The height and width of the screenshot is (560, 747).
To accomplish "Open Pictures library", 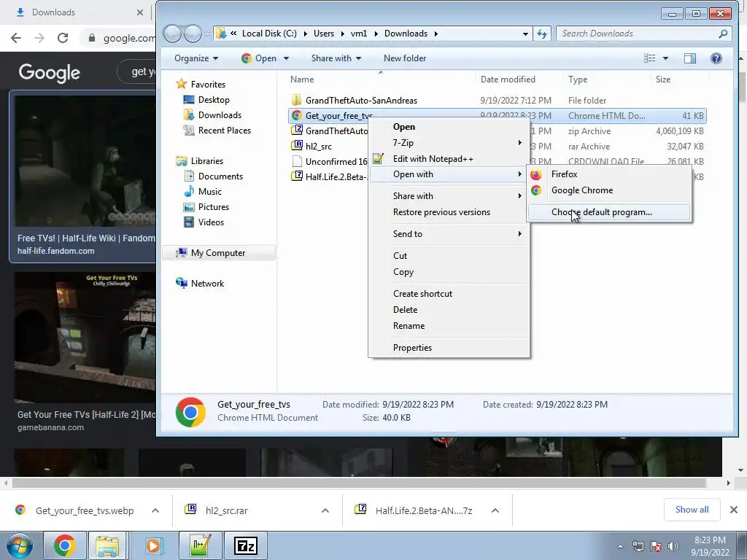I will pyautogui.click(x=214, y=206).
